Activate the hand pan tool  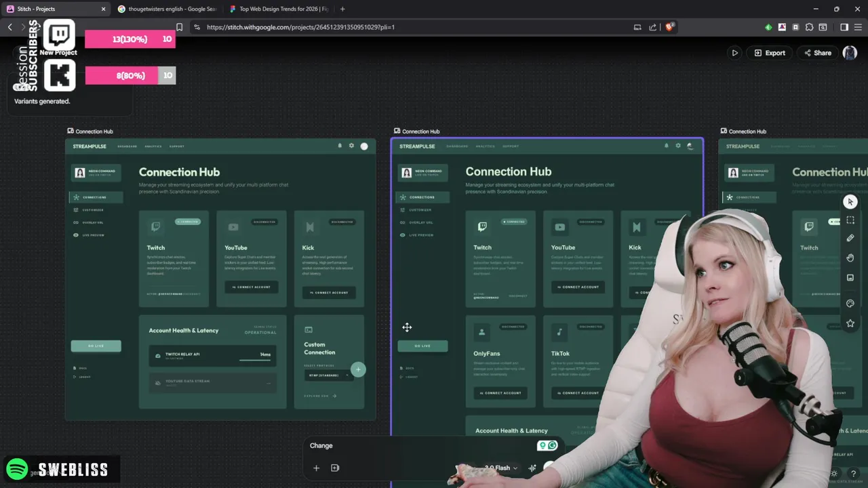[x=850, y=258]
